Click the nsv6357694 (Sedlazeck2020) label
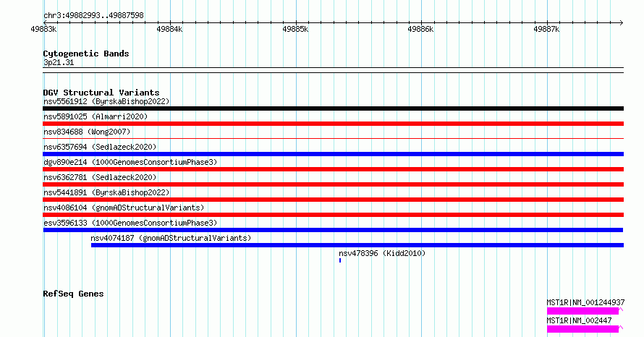Screen dimensions: 644x337 coord(100,147)
